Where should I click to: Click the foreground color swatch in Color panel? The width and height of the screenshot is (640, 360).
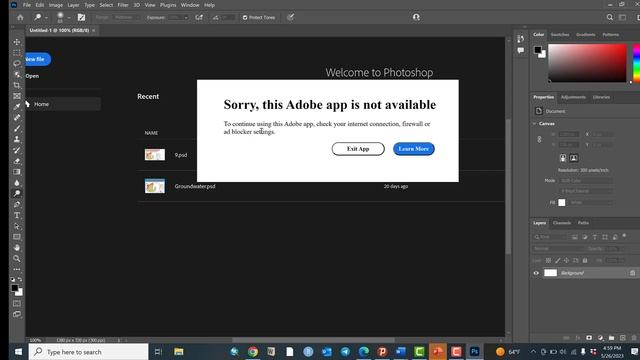(x=538, y=50)
